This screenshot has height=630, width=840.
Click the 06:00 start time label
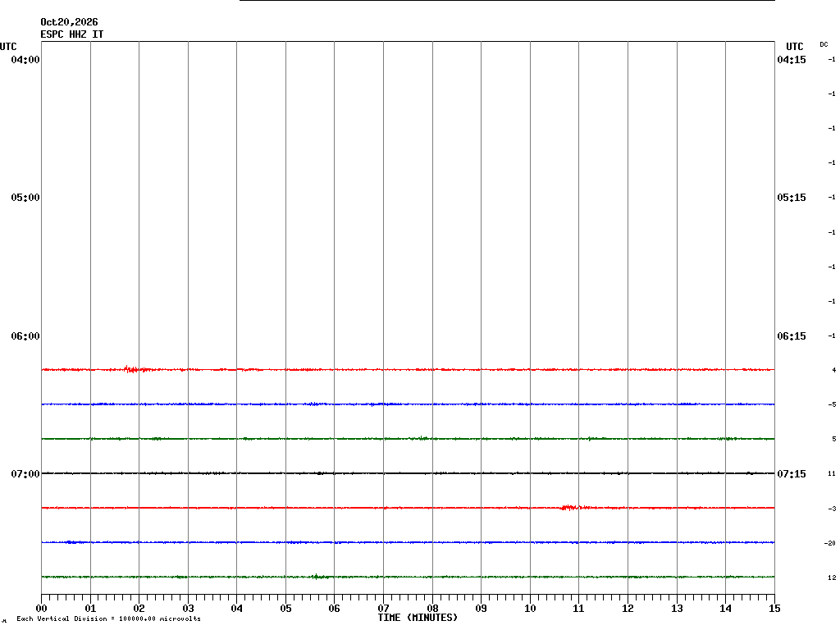tap(25, 336)
